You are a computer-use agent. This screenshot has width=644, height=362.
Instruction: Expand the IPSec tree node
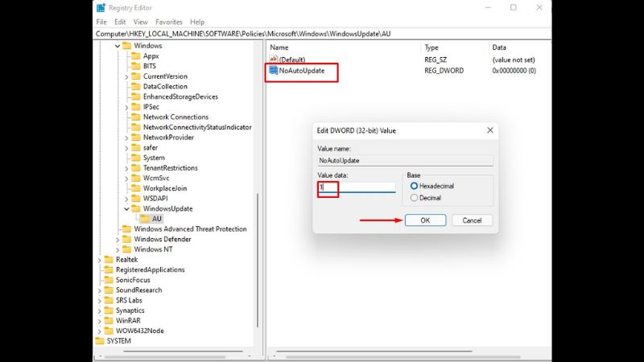coord(126,107)
